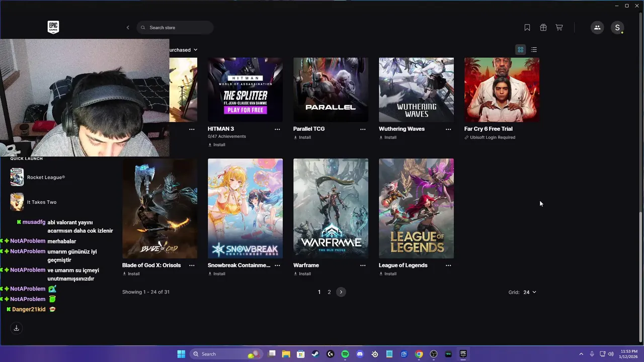Install HITMAN 3
The height and width of the screenshot is (362, 644).
(x=217, y=145)
